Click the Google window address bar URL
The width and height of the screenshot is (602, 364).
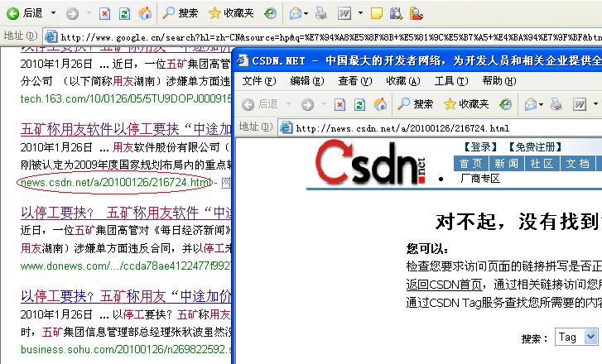click(331, 37)
